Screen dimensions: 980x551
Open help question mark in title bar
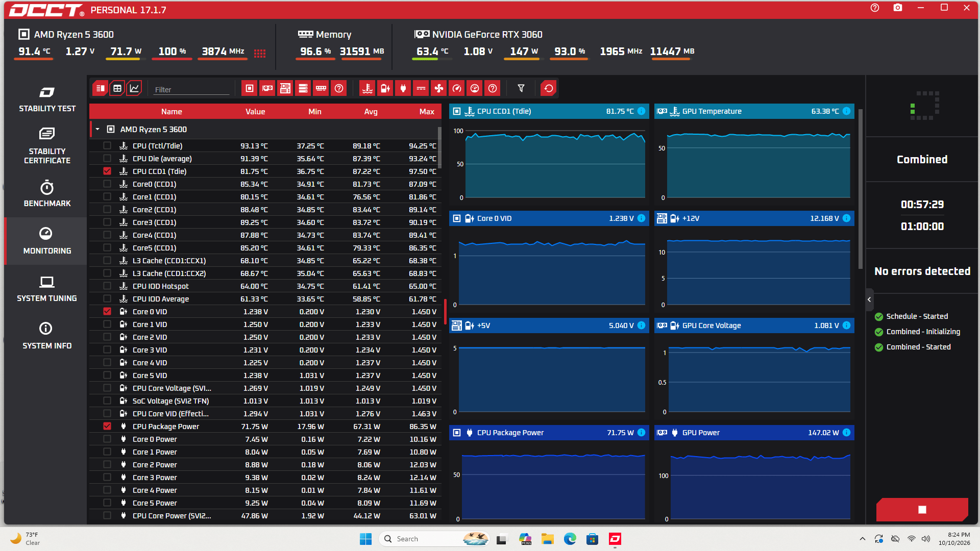(875, 8)
